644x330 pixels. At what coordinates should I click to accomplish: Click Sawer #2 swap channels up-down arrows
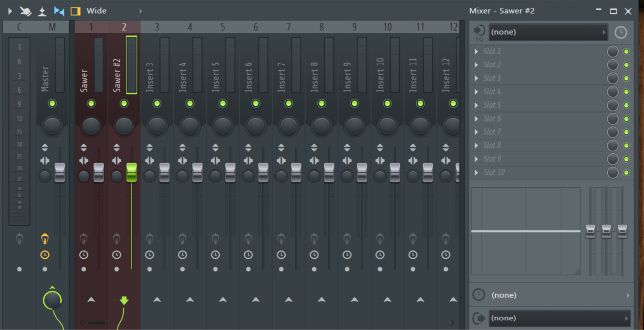pyautogui.click(x=116, y=147)
